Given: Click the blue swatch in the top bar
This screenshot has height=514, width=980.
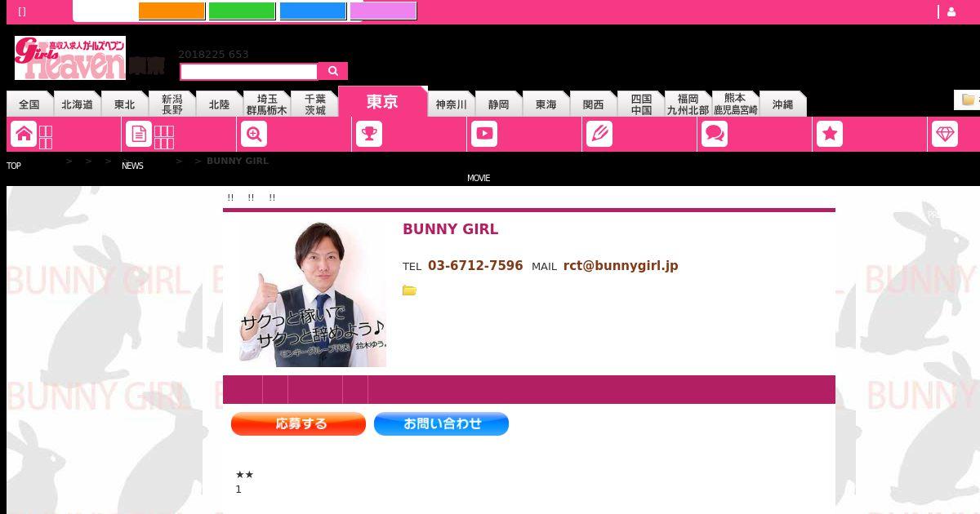Looking at the screenshot, I should (x=313, y=11).
